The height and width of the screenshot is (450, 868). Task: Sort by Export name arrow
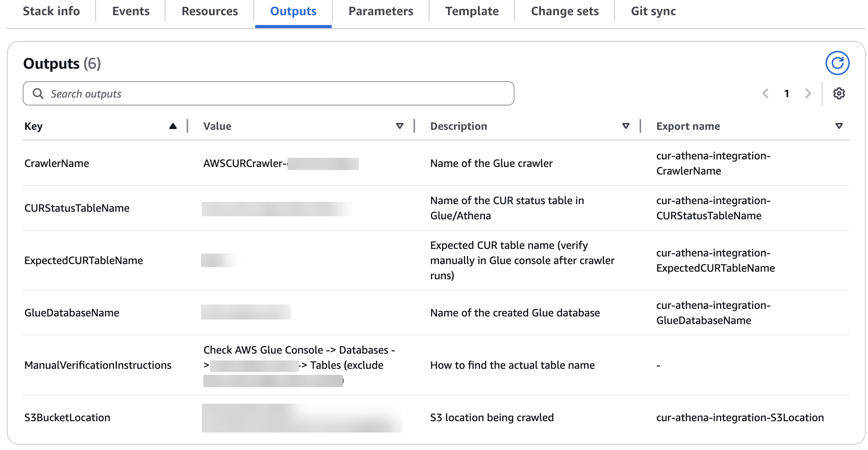pyautogui.click(x=839, y=126)
